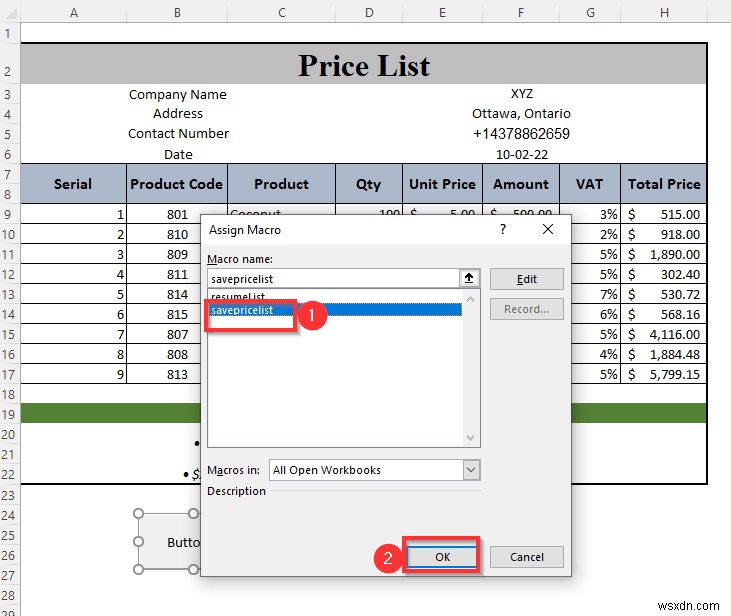Click the XYZ cell
Image resolution: width=731 pixels, height=616 pixels.
pos(521,94)
